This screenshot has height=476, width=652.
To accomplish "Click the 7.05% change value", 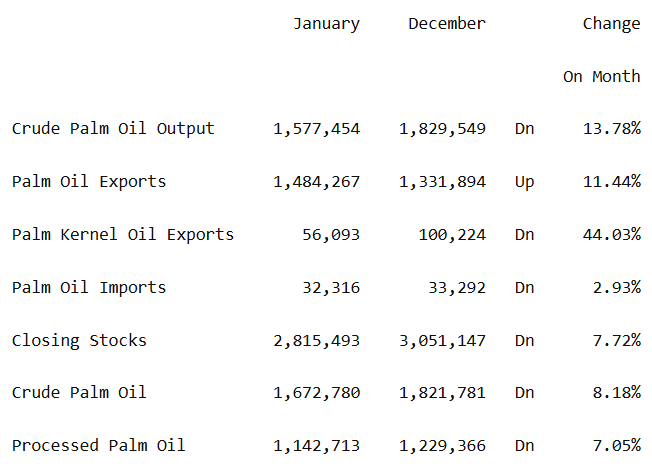I will click(616, 446).
